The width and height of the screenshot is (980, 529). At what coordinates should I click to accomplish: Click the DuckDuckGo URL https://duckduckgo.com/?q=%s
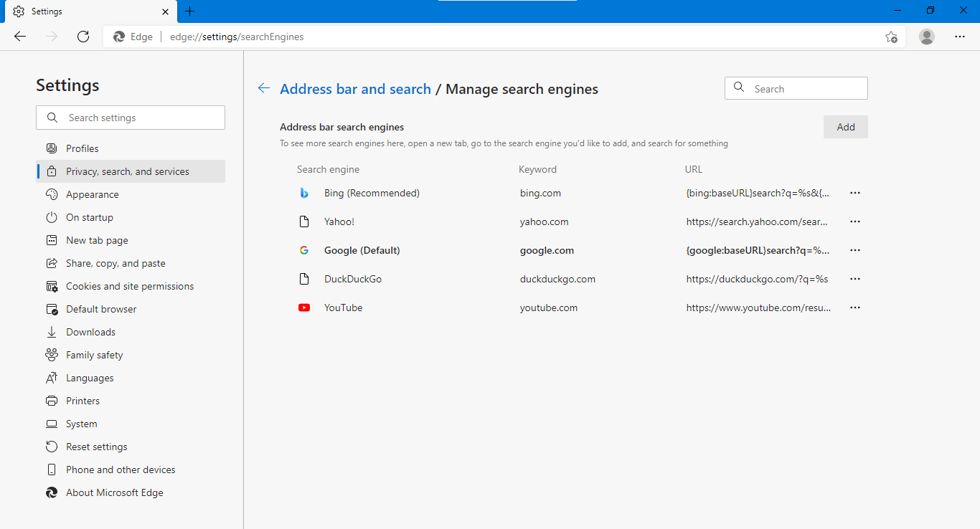757,279
